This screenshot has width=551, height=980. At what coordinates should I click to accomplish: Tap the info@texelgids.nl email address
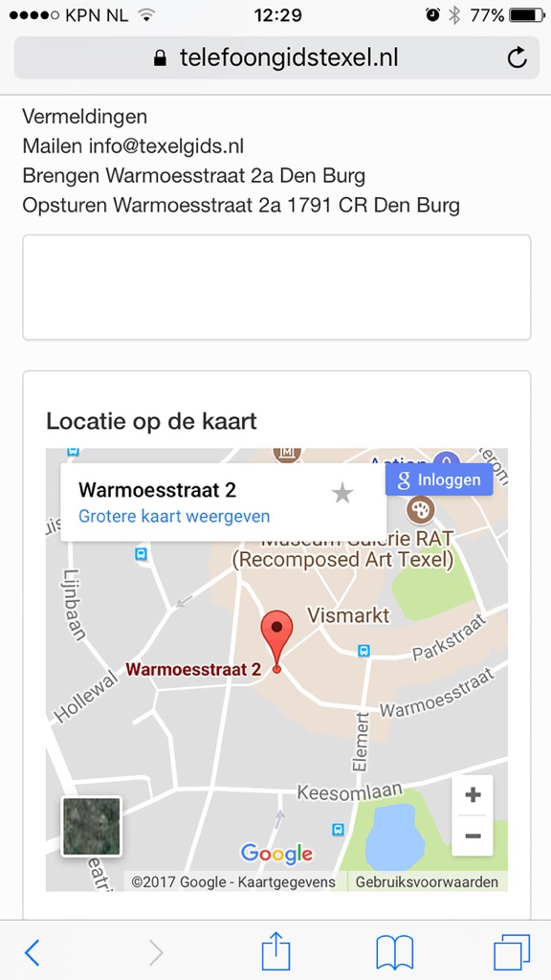[166, 146]
